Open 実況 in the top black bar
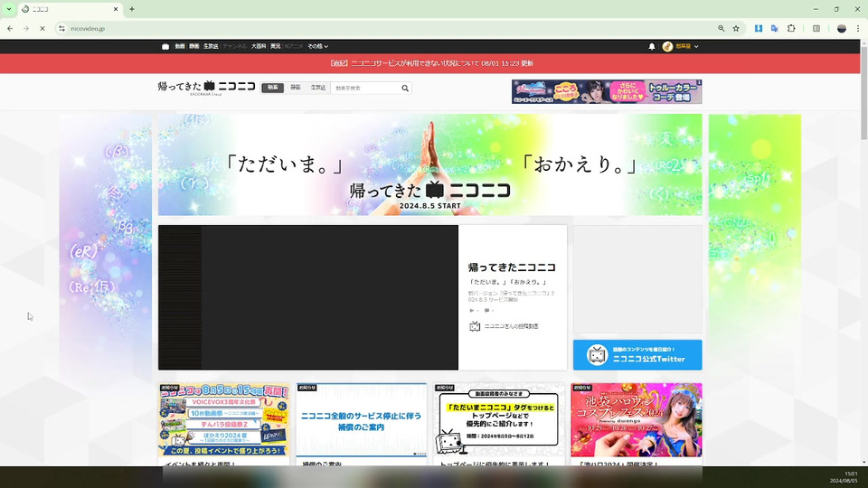This screenshot has height=488, width=868. tap(275, 46)
